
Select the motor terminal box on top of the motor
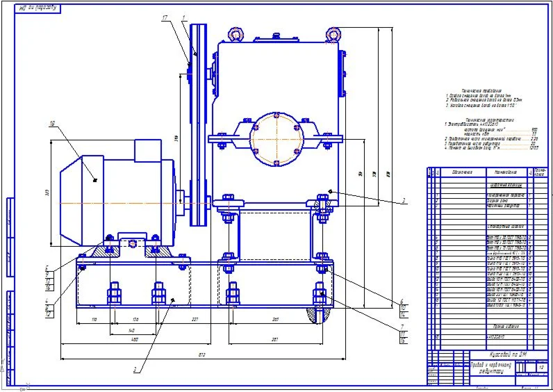(x=148, y=151)
